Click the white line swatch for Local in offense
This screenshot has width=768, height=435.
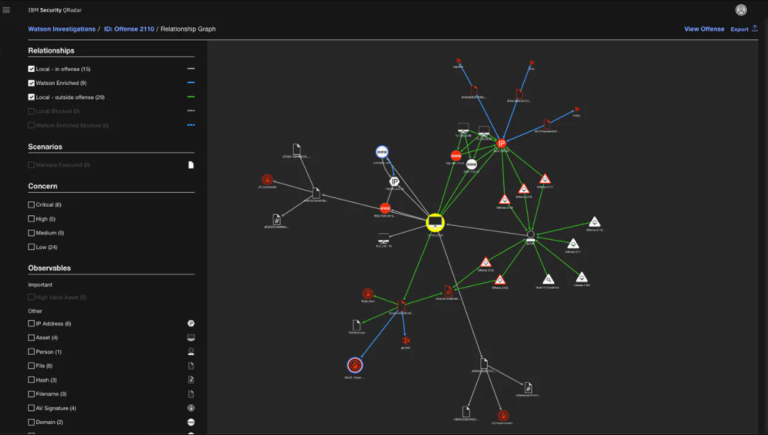pos(191,69)
